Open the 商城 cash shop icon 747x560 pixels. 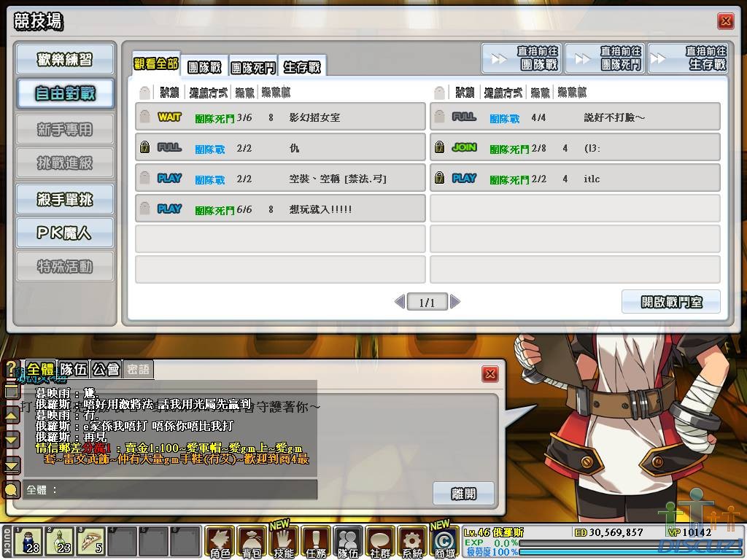[x=444, y=542]
